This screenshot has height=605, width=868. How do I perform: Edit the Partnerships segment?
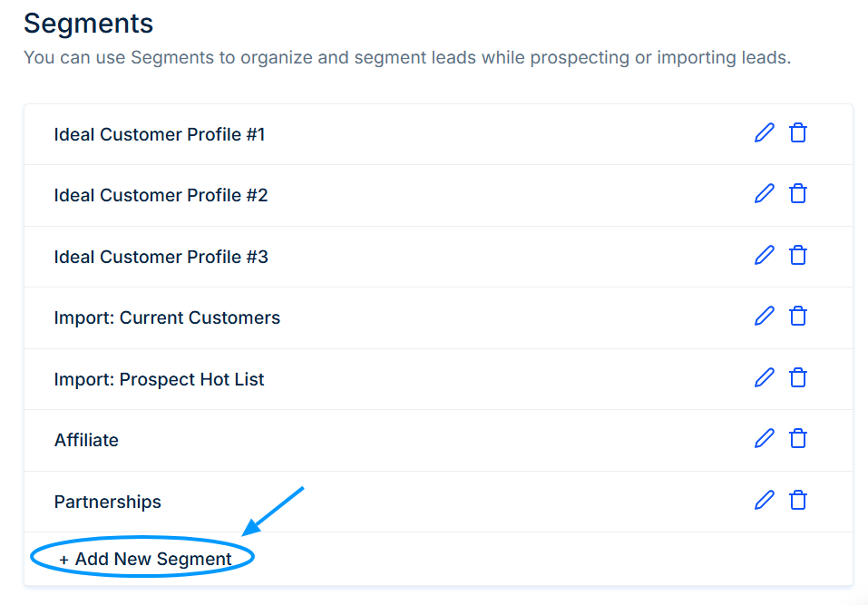coord(765,500)
